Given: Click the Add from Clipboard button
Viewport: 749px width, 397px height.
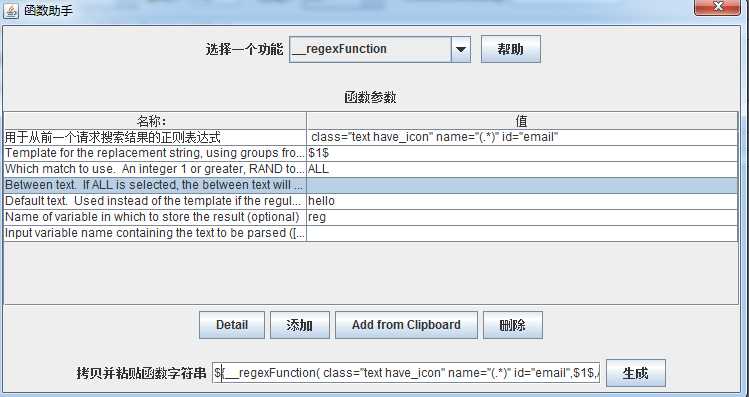Looking at the screenshot, I should pos(406,325).
